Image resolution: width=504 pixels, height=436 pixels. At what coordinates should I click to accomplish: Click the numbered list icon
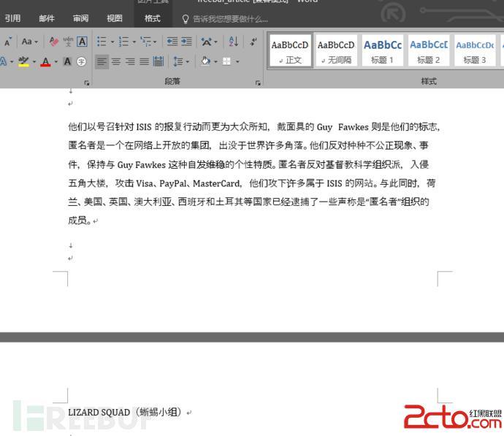tap(123, 42)
